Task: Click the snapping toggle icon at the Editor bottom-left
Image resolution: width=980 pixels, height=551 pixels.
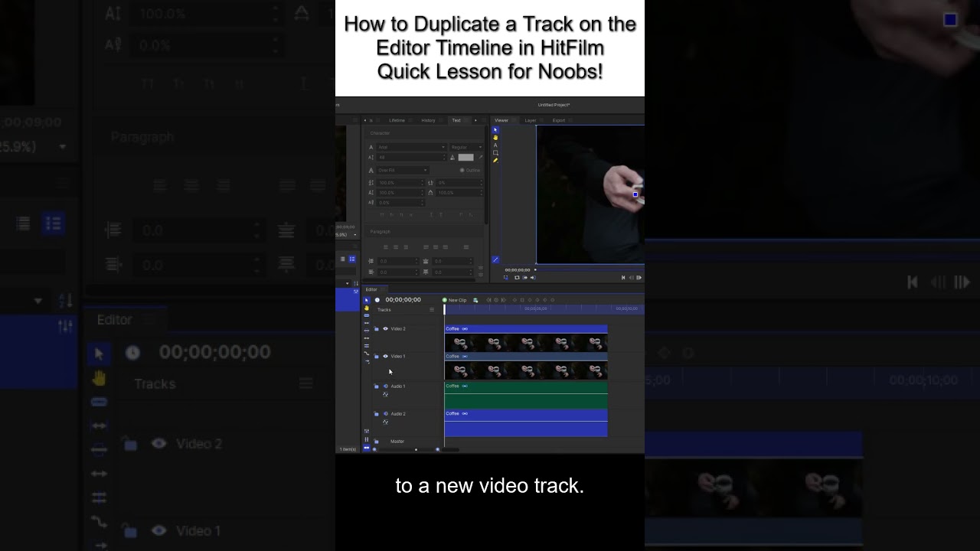Action: pos(367,448)
